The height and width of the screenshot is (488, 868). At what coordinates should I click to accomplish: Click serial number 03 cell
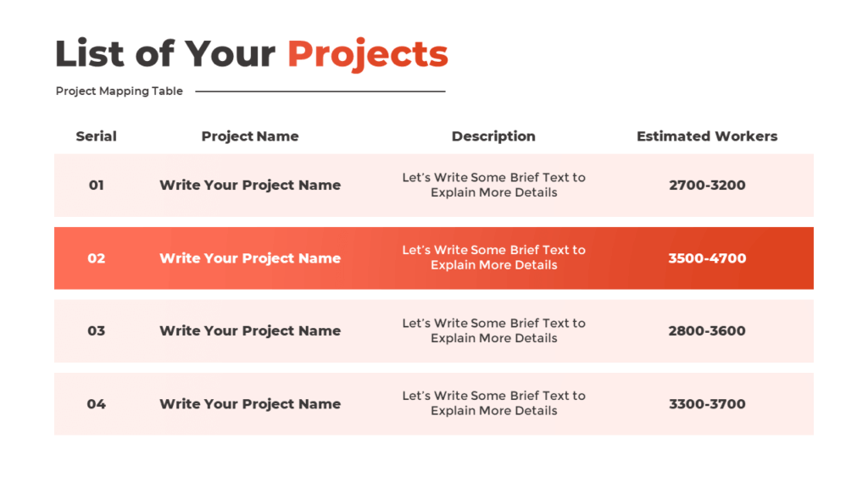[x=97, y=331]
